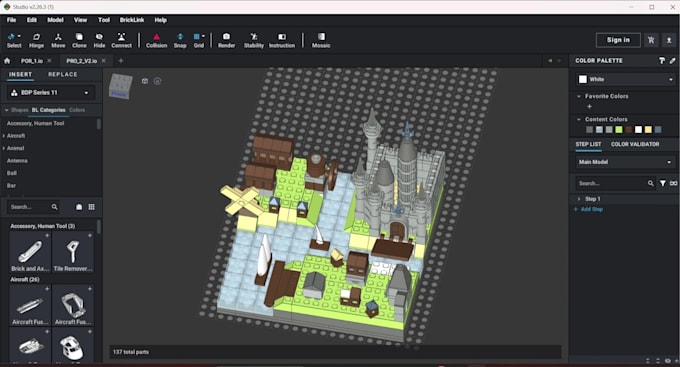The height and width of the screenshot is (367, 680).
Task: Select the BL Categories view
Action: click(49, 110)
